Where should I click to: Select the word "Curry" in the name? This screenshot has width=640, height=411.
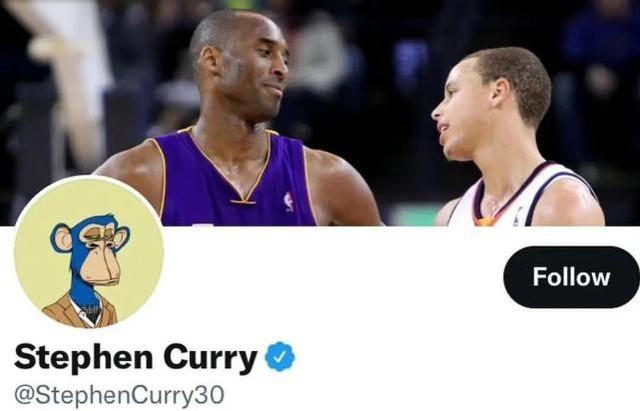[210, 358]
